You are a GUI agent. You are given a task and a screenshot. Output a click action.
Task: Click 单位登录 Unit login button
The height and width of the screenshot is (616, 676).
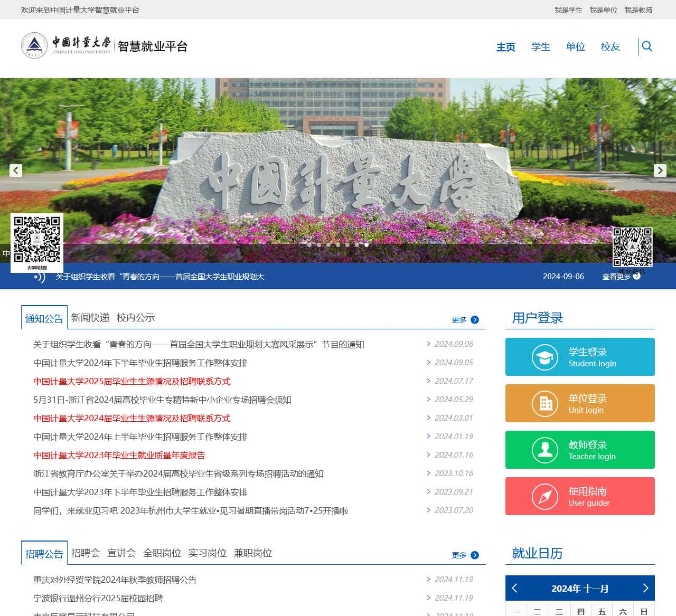point(580,403)
